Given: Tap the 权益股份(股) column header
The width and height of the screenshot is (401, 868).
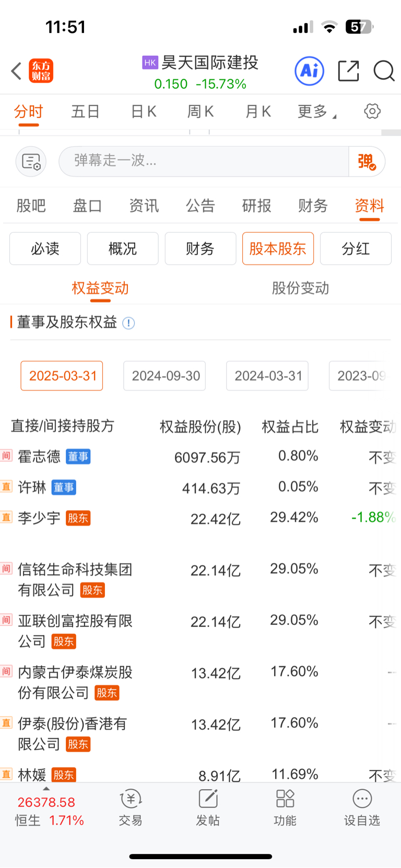Looking at the screenshot, I should click(200, 427).
